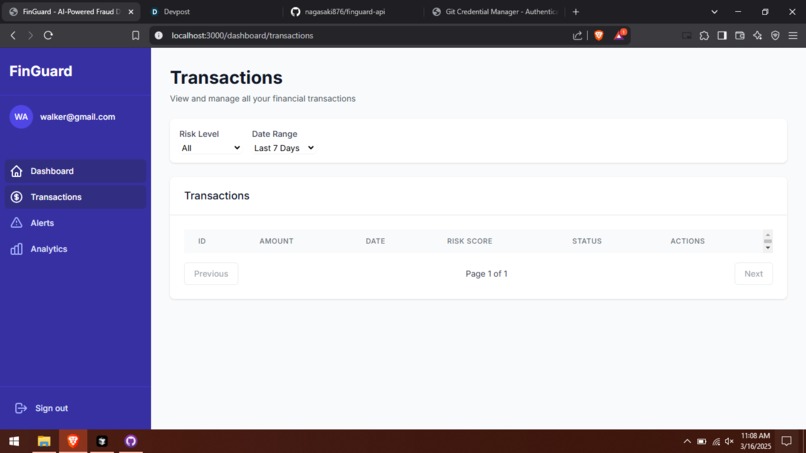This screenshot has width=806, height=453.
Task: Click the STATUS column header
Action: 587,241
